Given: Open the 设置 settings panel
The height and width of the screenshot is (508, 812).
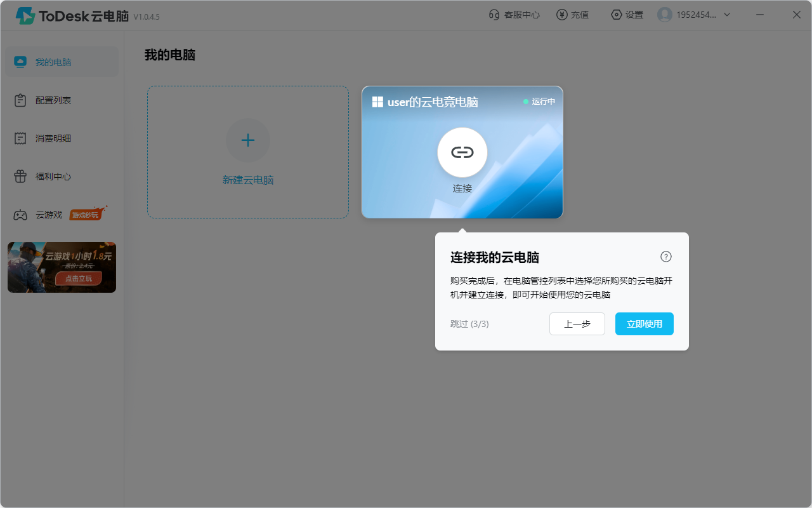Looking at the screenshot, I should coord(627,14).
